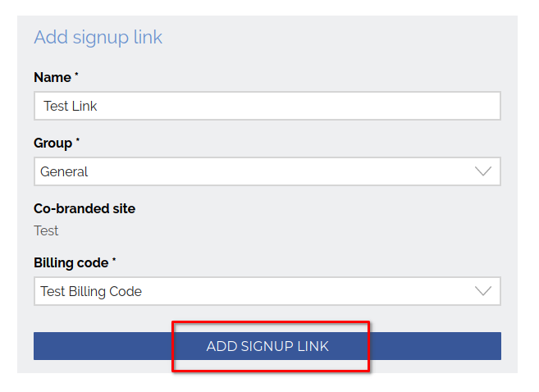
Task: Click the Group field label
Action: (53, 143)
